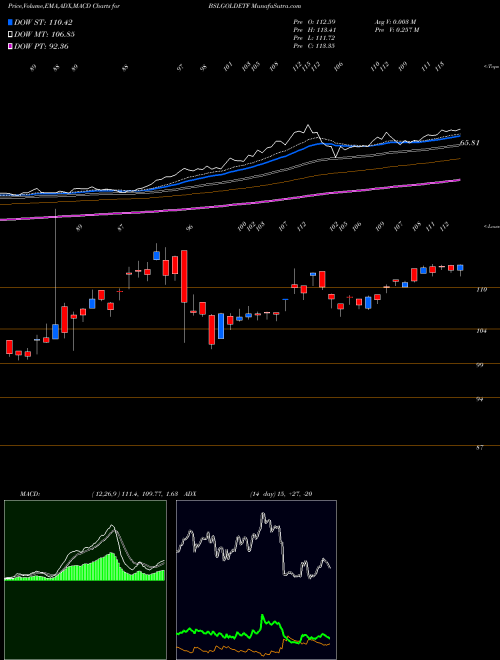Click the '104' price axis label

(481, 331)
